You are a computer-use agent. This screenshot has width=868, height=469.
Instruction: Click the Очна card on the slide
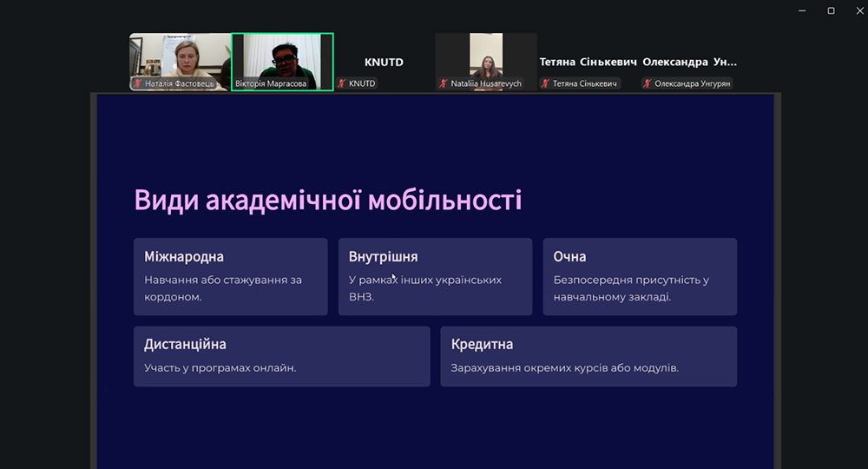coord(640,276)
